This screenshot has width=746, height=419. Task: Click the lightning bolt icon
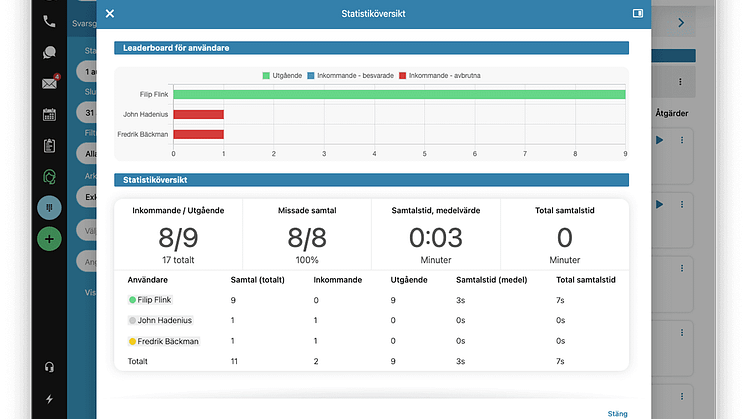point(49,399)
